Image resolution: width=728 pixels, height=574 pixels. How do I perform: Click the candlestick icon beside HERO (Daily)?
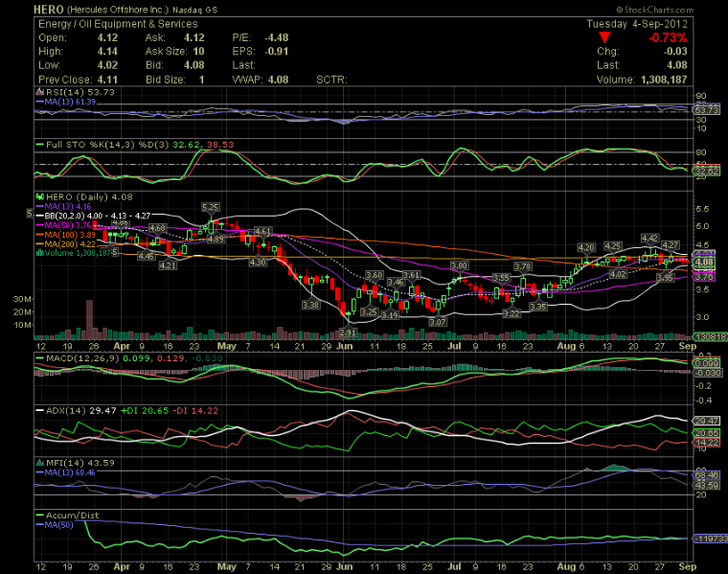pos(40,196)
